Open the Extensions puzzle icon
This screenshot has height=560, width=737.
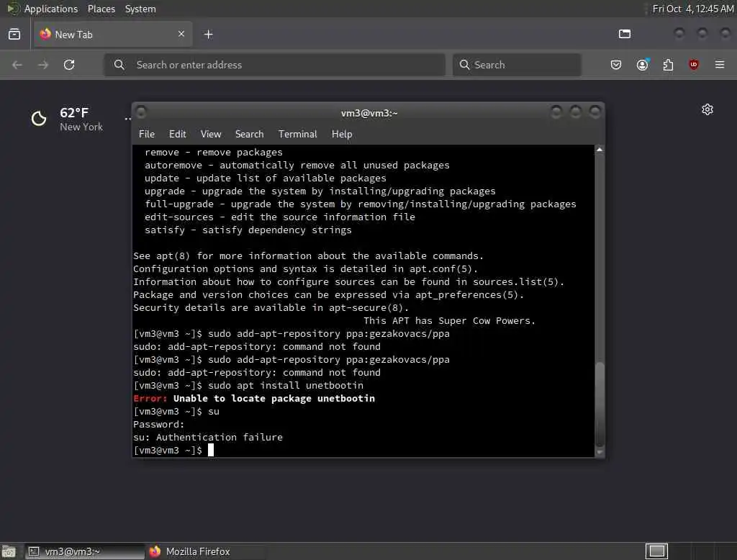point(668,65)
